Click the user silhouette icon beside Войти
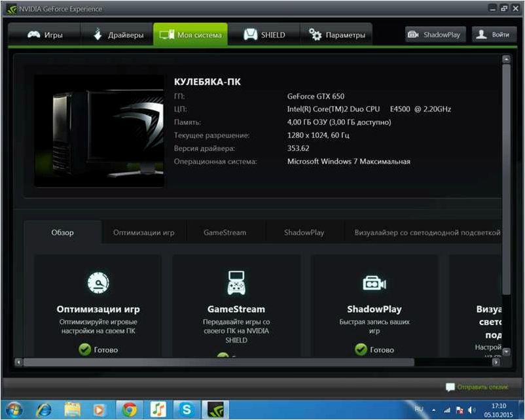 [x=481, y=34]
